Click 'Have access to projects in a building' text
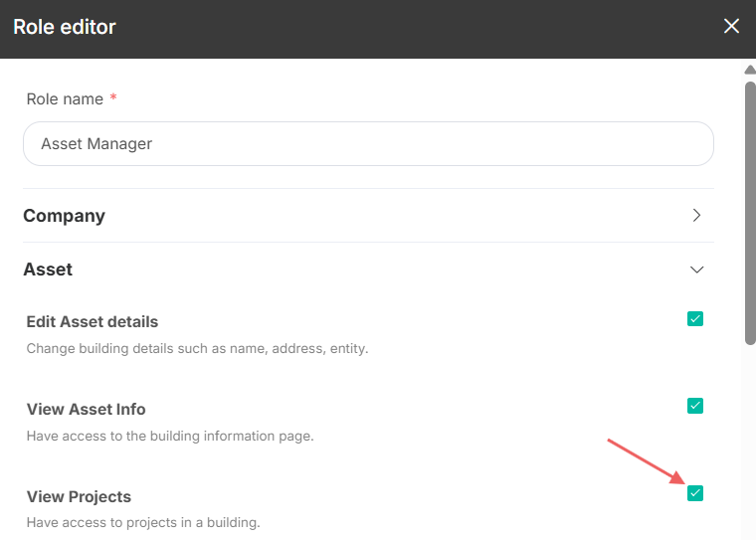The height and width of the screenshot is (540, 756). [143, 523]
